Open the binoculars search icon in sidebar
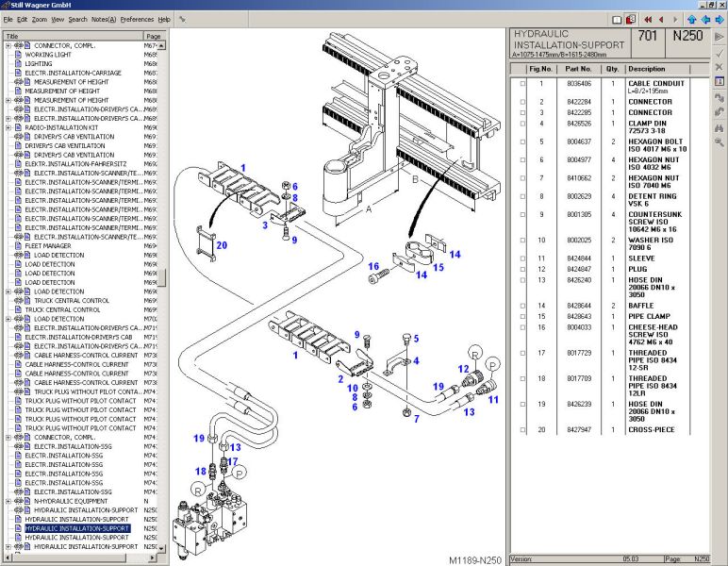The width and height of the screenshot is (728, 566). pos(719,126)
